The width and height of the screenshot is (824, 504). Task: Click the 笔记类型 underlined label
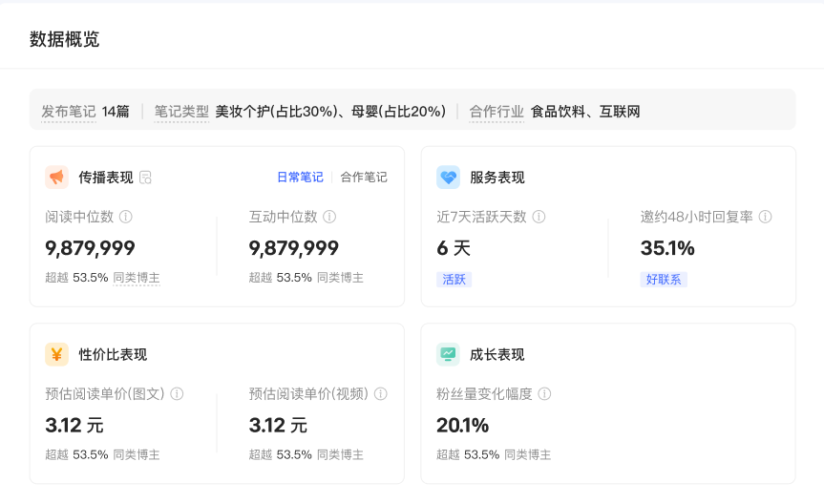click(x=181, y=112)
